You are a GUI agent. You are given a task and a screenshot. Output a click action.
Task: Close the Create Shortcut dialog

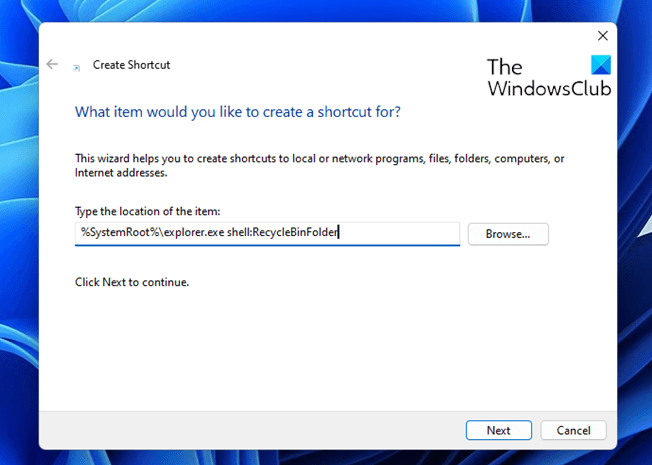click(601, 35)
